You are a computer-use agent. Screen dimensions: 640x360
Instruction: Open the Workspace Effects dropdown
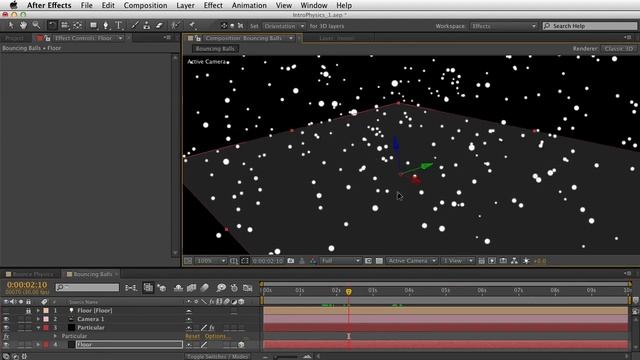pos(504,26)
